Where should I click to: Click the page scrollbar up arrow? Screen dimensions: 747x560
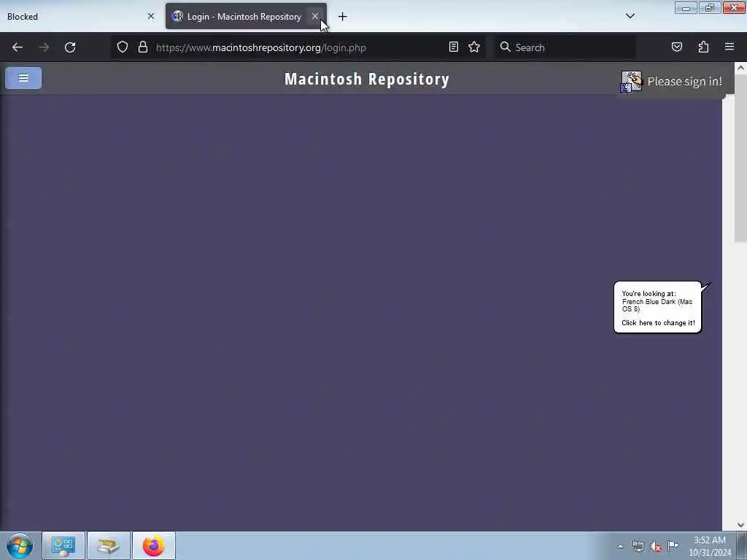click(x=740, y=68)
